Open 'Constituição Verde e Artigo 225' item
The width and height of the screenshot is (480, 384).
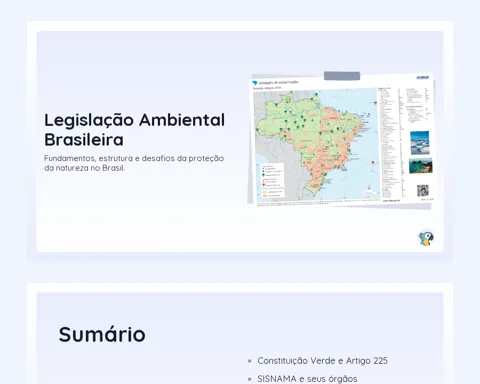(x=322, y=361)
